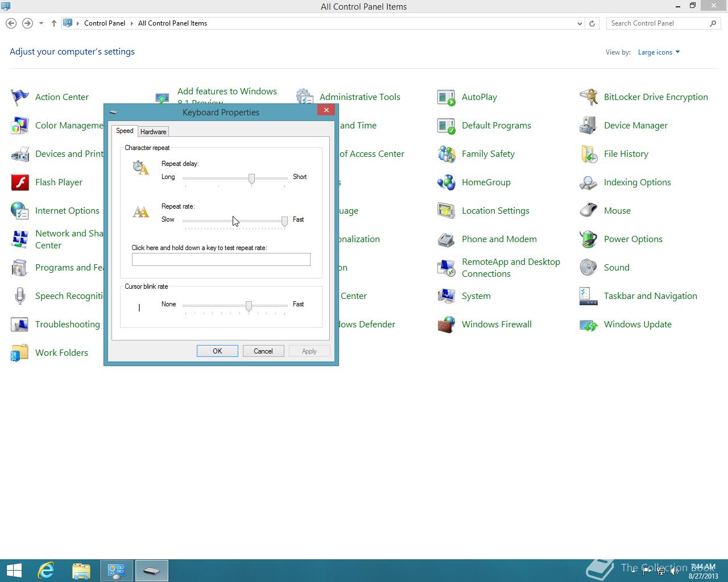Open the Color Management icon
Viewport: 728px width, 582px height.
pos(20,126)
